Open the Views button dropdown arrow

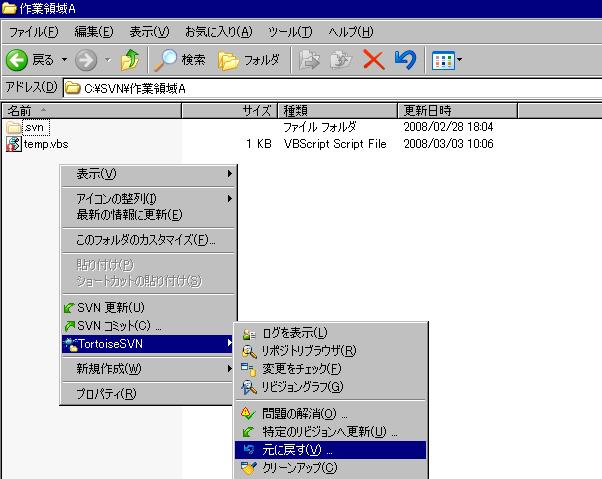tap(459, 60)
